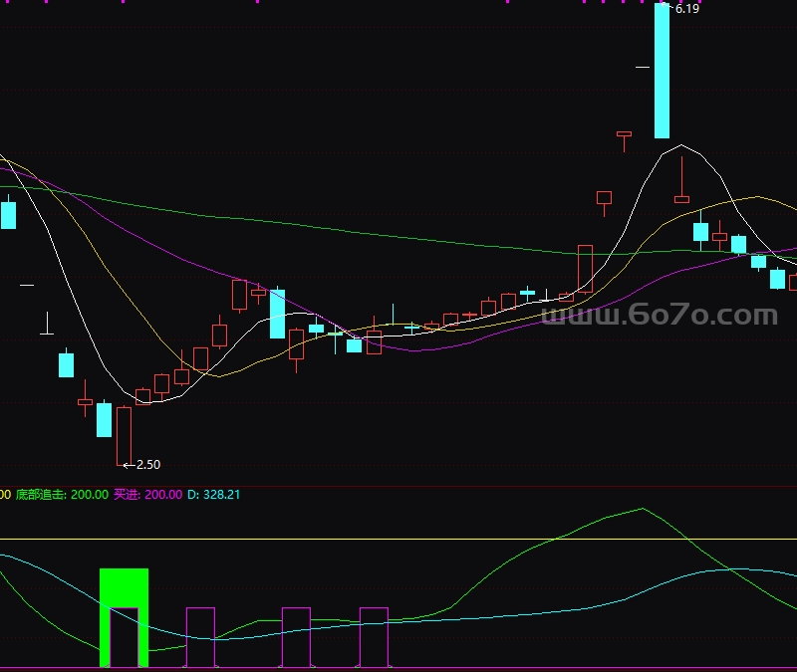
Task: Select the 买进: 200.00 indicator value
Action: pos(147,494)
